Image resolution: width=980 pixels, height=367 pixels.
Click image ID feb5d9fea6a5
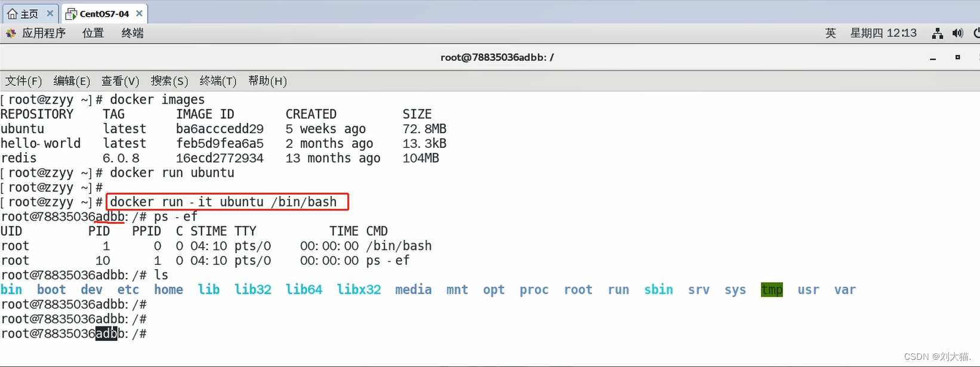pyautogui.click(x=220, y=143)
